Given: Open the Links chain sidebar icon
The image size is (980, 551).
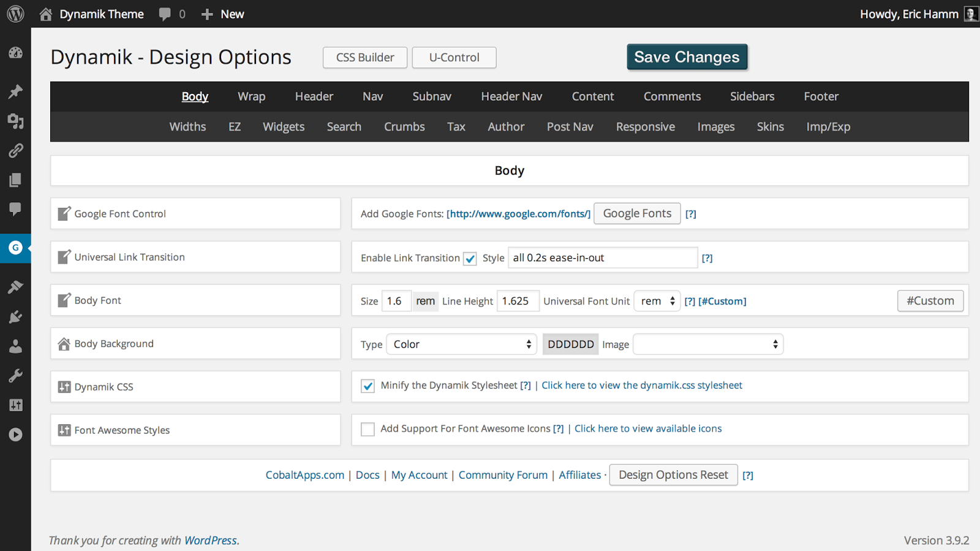Looking at the screenshot, I should (15, 151).
